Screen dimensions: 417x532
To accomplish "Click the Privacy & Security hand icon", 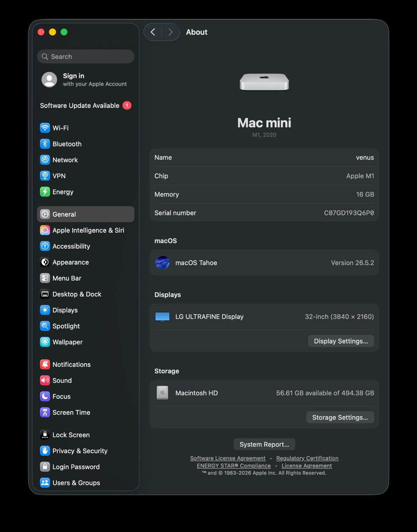I will [45, 450].
